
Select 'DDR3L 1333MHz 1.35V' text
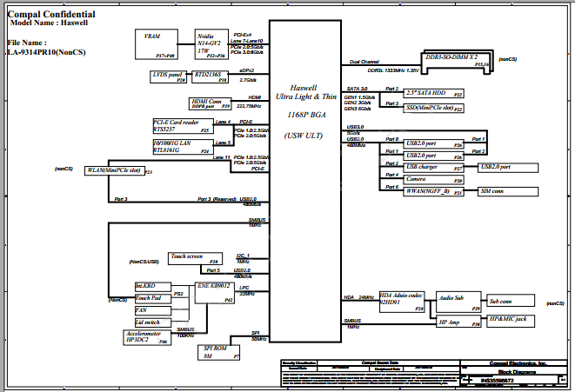[x=393, y=70]
